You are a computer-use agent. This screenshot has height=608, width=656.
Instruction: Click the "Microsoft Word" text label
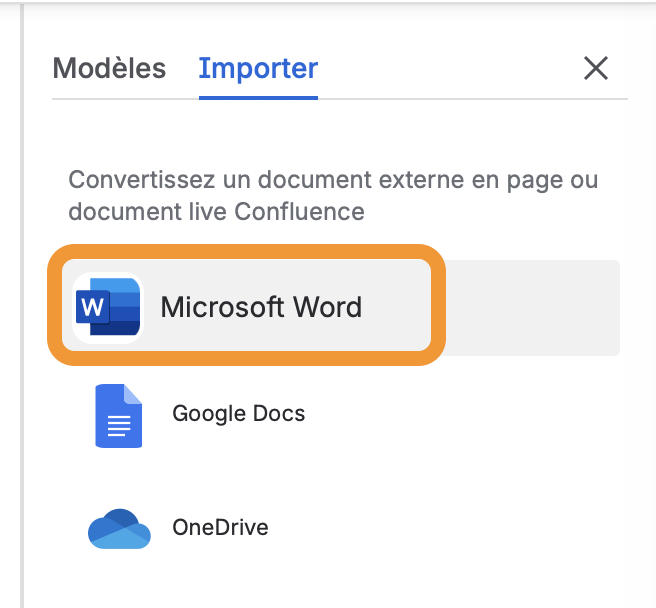click(x=261, y=307)
